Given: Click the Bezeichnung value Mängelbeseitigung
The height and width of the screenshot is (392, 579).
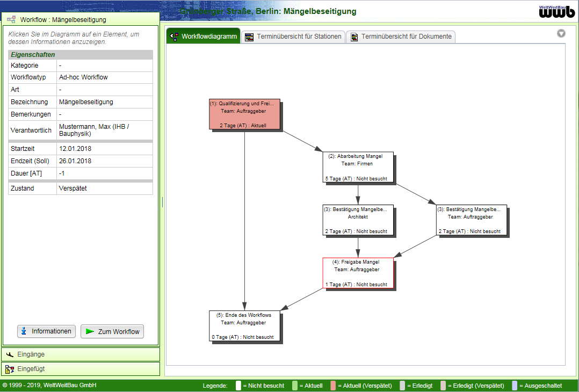Looking at the screenshot, I should click(86, 102).
